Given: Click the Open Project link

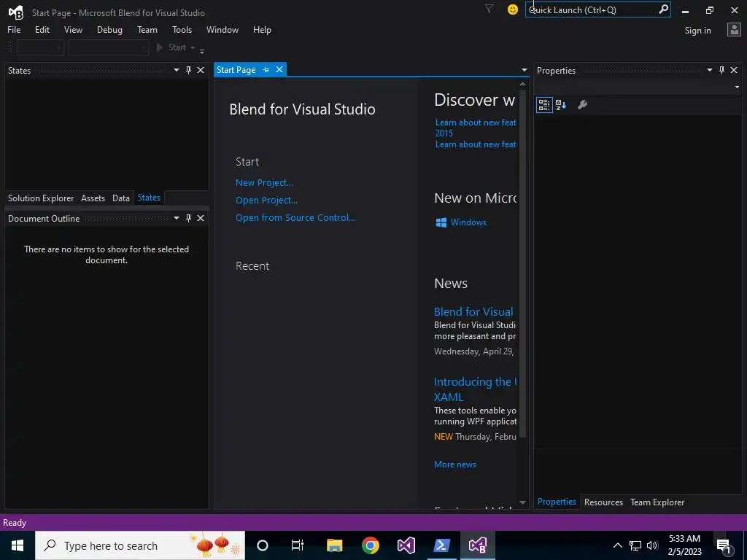Looking at the screenshot, I should click(x=266, y=200).
